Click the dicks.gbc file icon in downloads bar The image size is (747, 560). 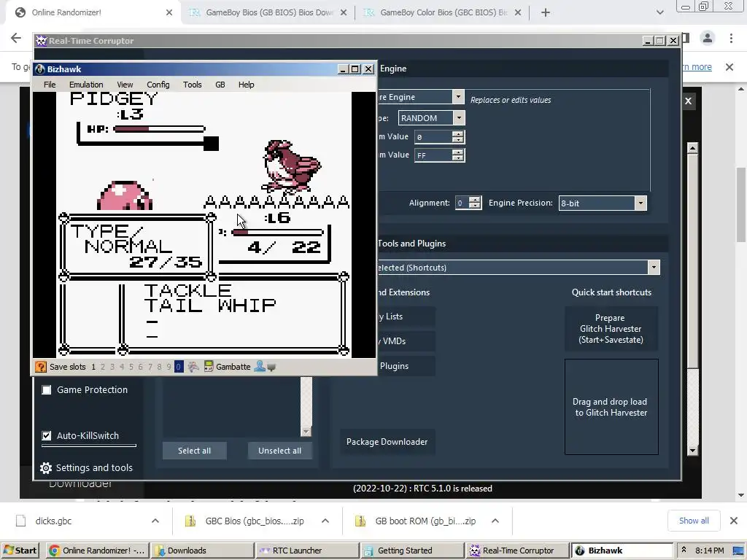pyautogui.click(x=21, y=521)
